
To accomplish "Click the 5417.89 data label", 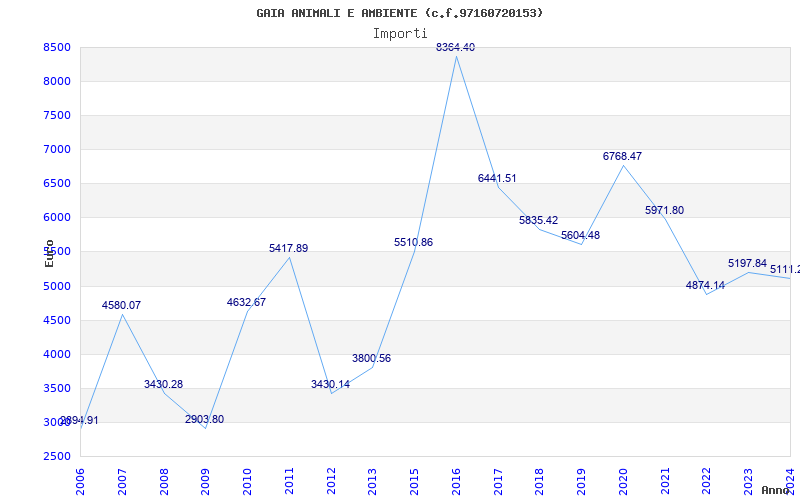I will [x=289, y=248].
